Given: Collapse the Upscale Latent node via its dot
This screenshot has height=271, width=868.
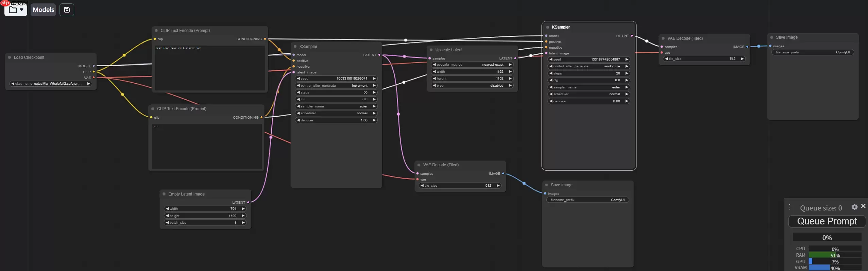Looking at the screenshot, I should 431,50.
